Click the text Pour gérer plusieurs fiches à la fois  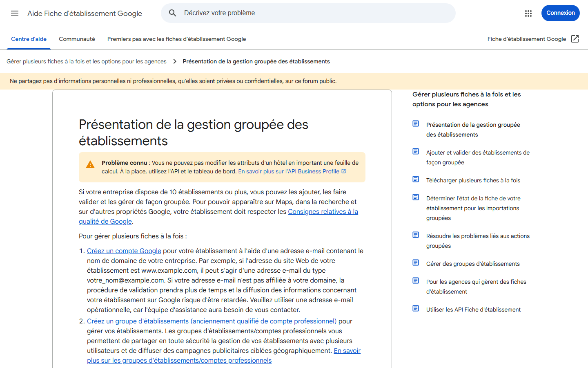(x=133, y=236)
